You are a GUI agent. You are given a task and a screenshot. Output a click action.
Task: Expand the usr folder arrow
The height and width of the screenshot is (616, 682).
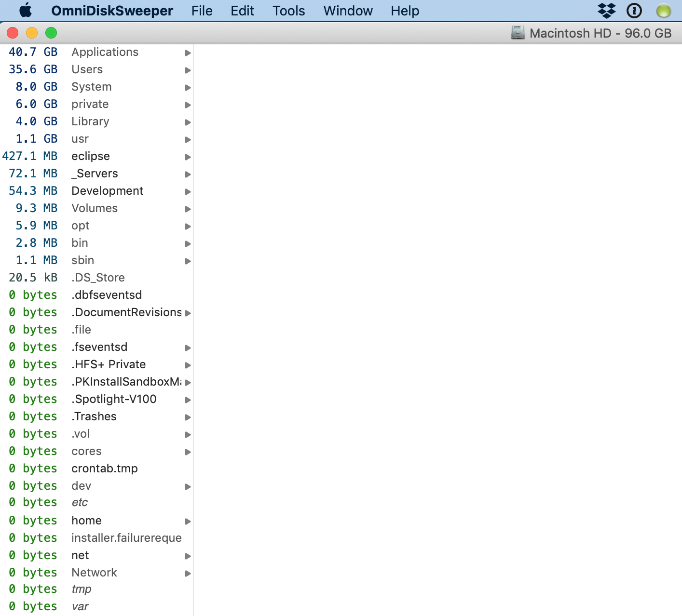pyautogui.click(x=188, y=139)
